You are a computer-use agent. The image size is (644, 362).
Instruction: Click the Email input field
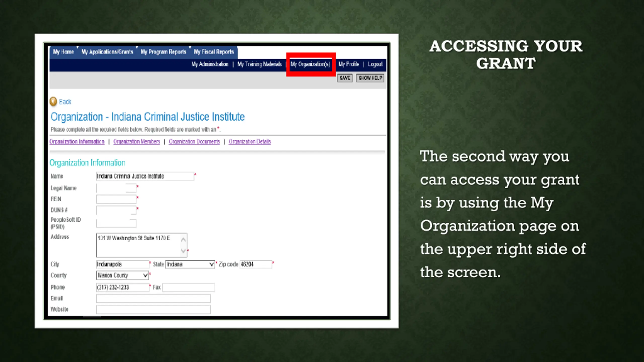(x=153, y=298)
